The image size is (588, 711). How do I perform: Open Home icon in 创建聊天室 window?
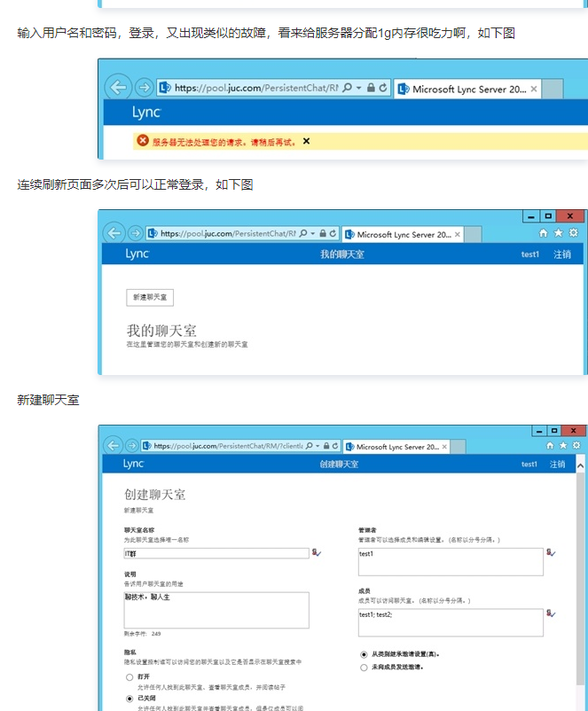coord(550,445)
